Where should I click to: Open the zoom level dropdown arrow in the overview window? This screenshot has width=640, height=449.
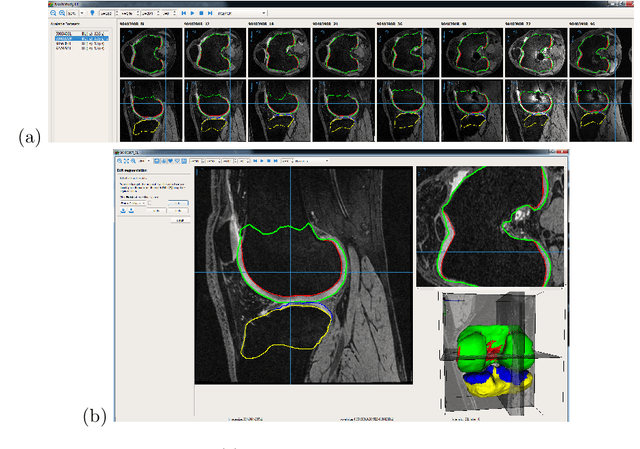pyautogui.click(x=82, y=13)
